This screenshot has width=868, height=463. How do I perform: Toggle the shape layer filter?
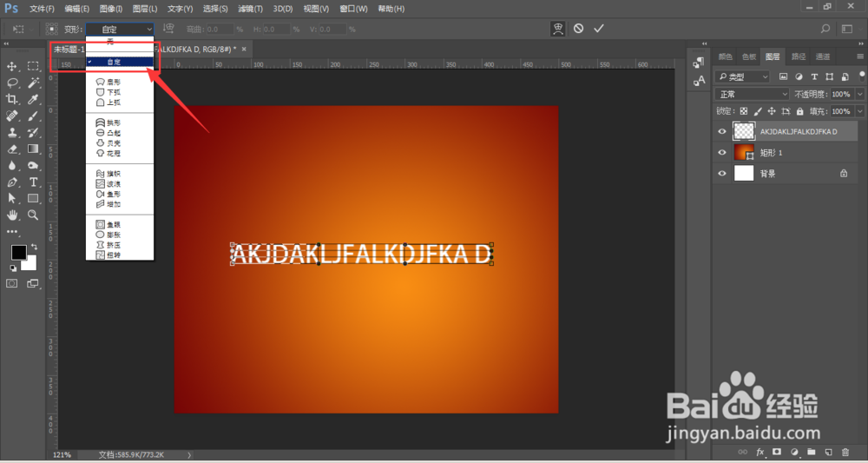tap(829, 76)
